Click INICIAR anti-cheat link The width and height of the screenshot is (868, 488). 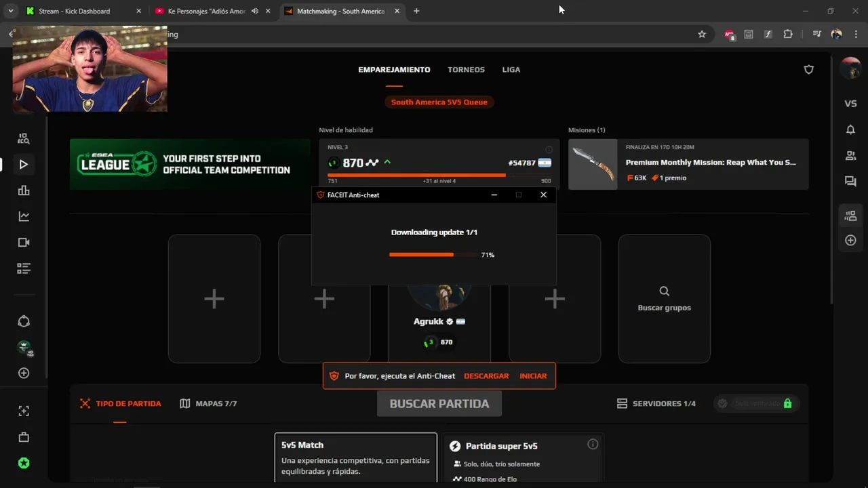(533, 376)
